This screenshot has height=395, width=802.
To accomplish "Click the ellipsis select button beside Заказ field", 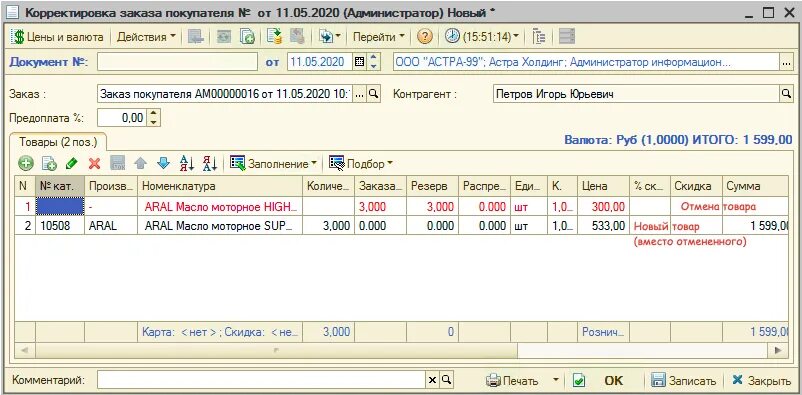I will [x=360, y=94].
